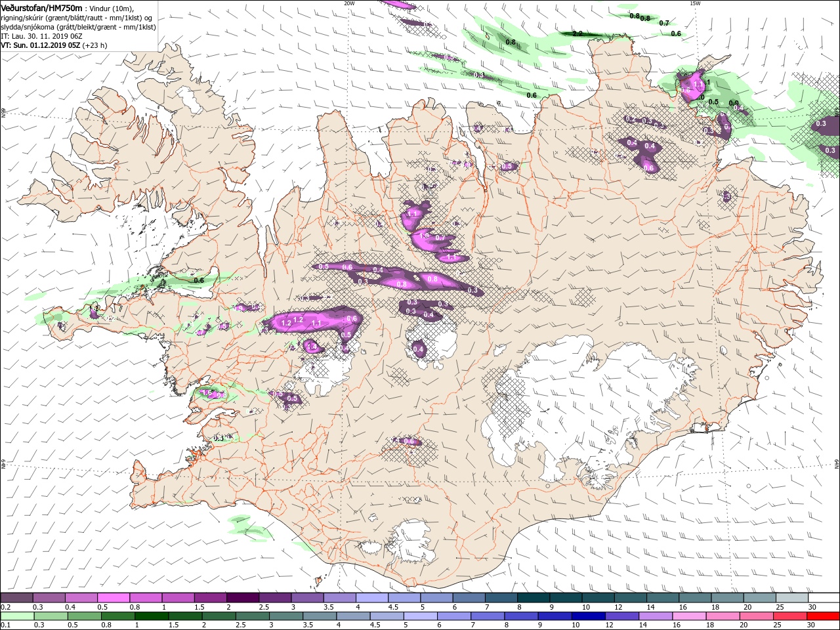Click the title text 'Veðurstofan/HM750m'

pos(42,7)
